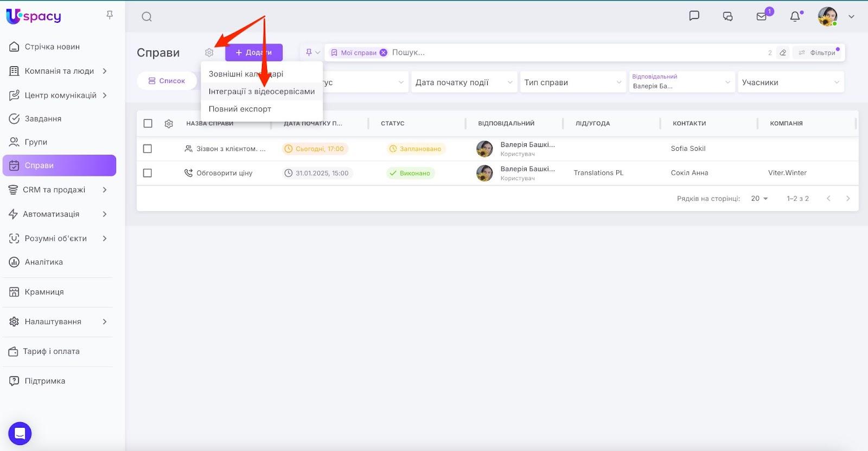Open the group conversations icon in header
Viewport: 868px width, 451px height.
727,16
